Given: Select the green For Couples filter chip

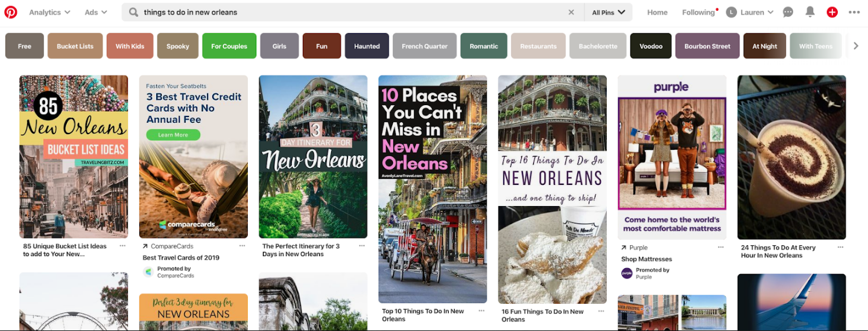Looking at the screenshot, I should click(x=229, y=46).
